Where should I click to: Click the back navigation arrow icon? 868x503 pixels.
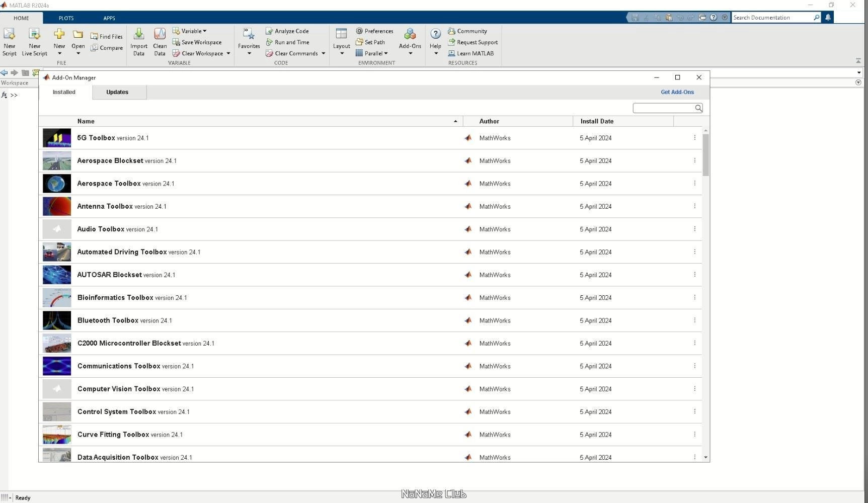pyautogui.click(x=4, y=73)
